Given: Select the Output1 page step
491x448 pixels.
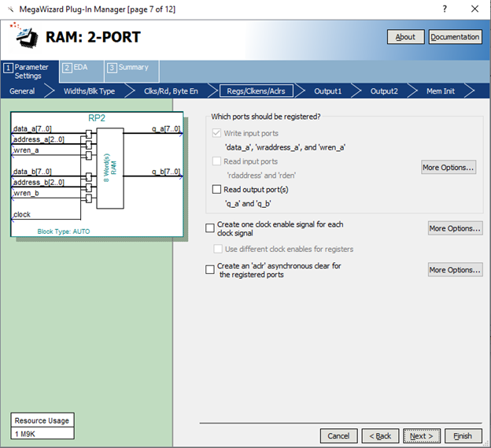Looking at the screenshot, I should [x=328, y=91].
